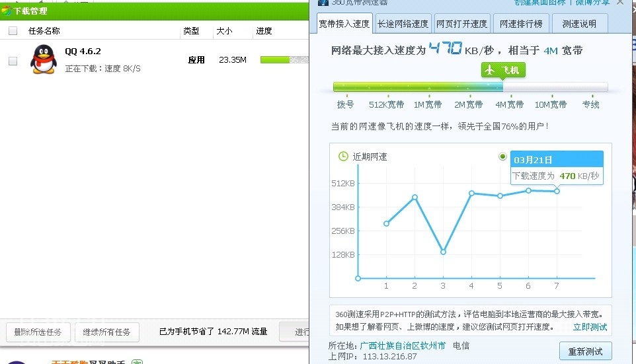Image resolution: width=636 pixels, height=364 pixels.
Task: Switch to 宽带接入速度 tab
Action: tap(344, 24)
